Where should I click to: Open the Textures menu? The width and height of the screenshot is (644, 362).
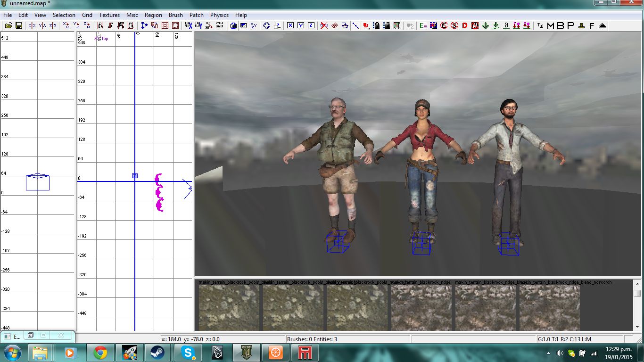[x=109, y=15]
